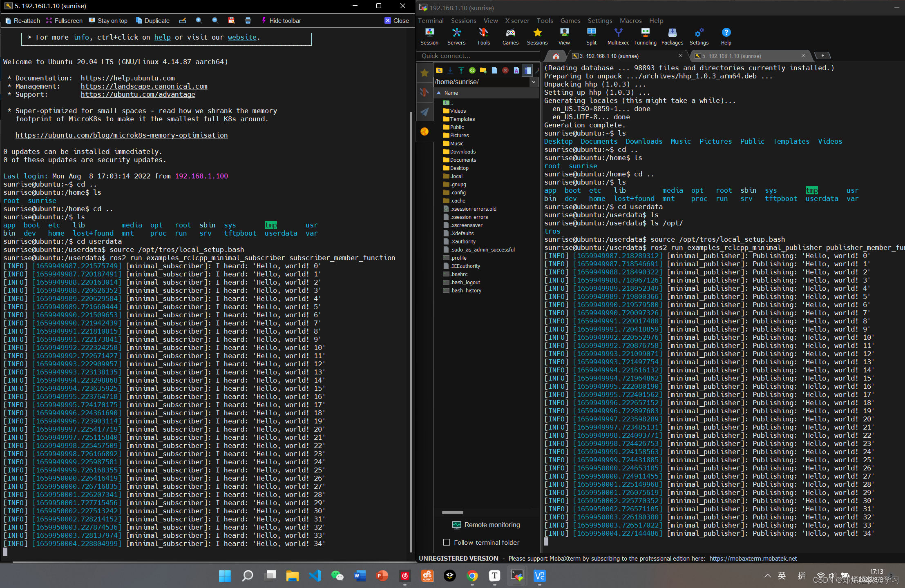This screenshot has width=905, height=588.
Task: Open the mobaxterm.mobatek.net link
Action: 753,559
